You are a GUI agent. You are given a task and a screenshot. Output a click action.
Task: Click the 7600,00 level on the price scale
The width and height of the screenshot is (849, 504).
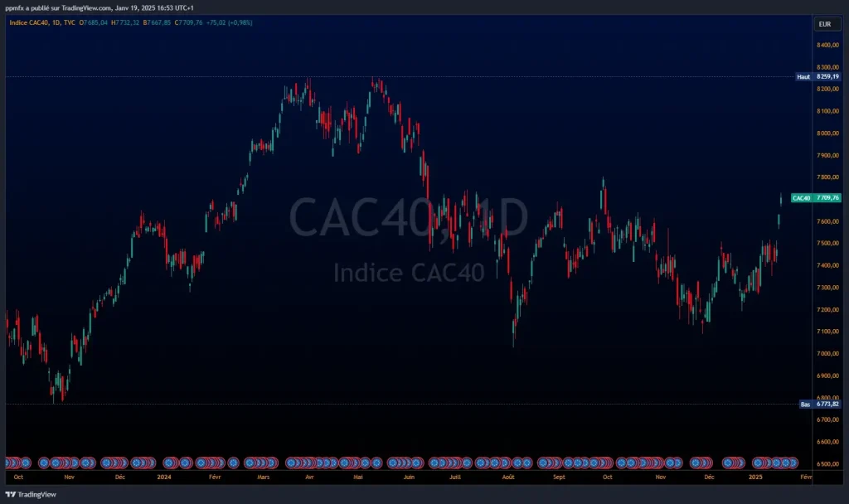(828, 221)
